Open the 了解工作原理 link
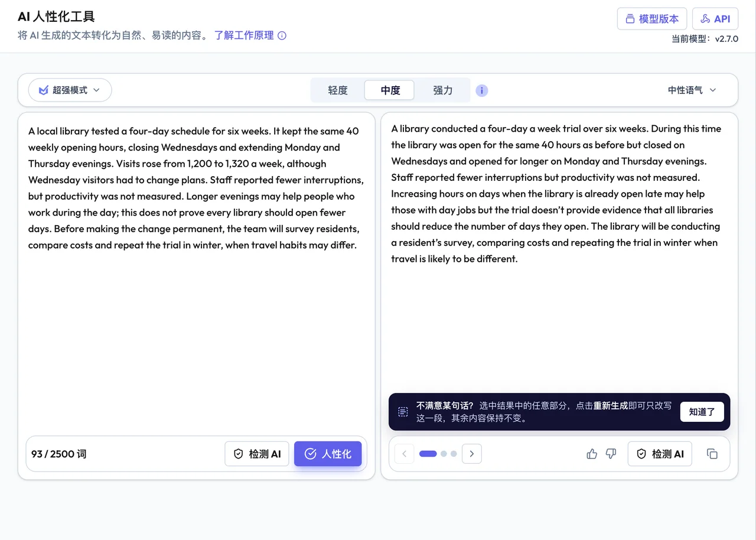This screenshot has height=540, width=756. (x=244, y=35)
